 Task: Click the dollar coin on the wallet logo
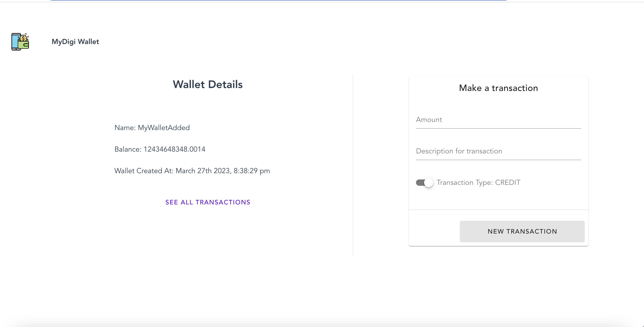pyautogui.click(x=23, y=38)
